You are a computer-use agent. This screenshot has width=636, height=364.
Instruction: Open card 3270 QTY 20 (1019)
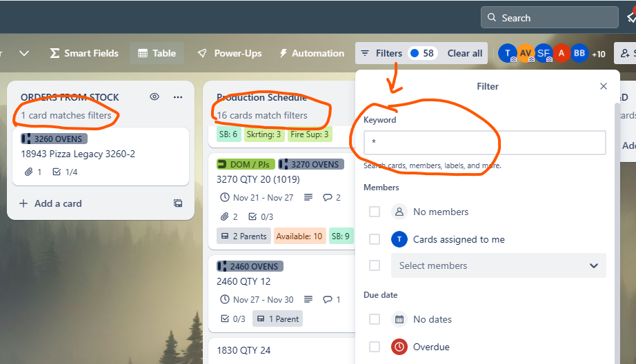(258, 179)
